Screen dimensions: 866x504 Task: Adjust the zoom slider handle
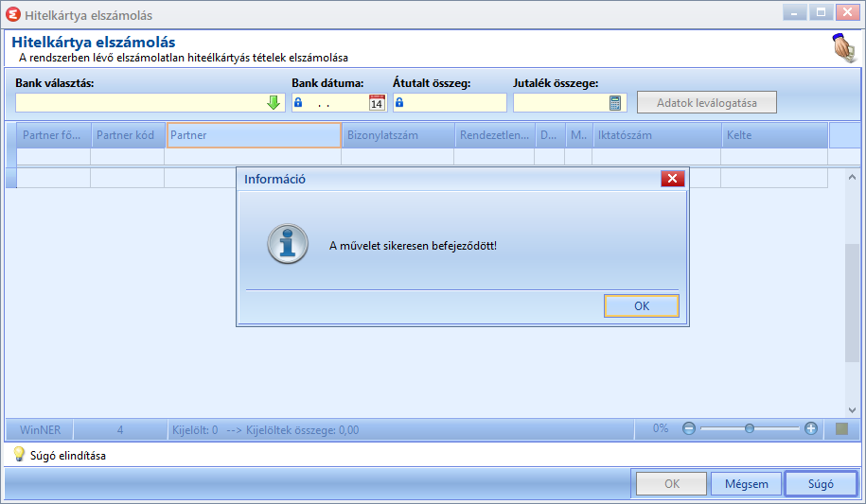coord(749,428)
